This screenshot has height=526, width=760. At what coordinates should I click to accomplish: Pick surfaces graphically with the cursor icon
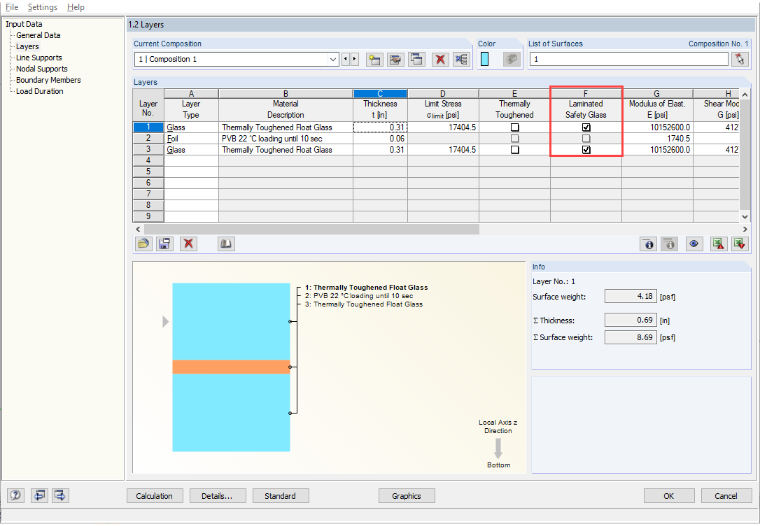[740, 59]
